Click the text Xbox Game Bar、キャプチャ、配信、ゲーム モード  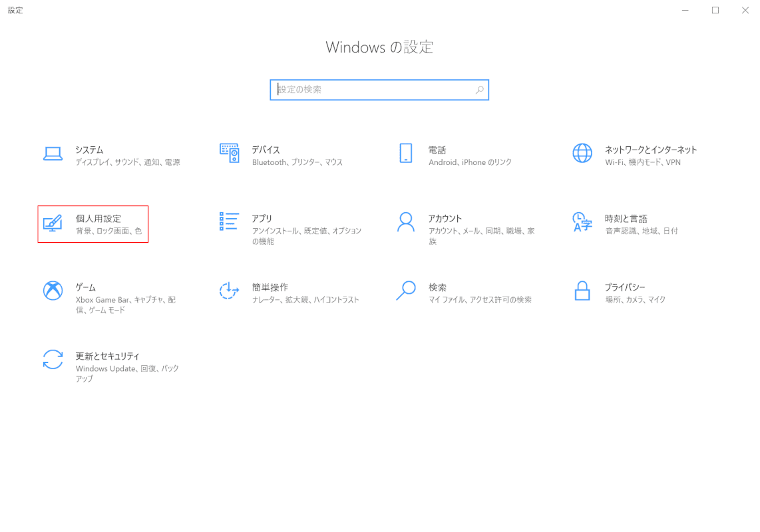(x=126, y=305)
